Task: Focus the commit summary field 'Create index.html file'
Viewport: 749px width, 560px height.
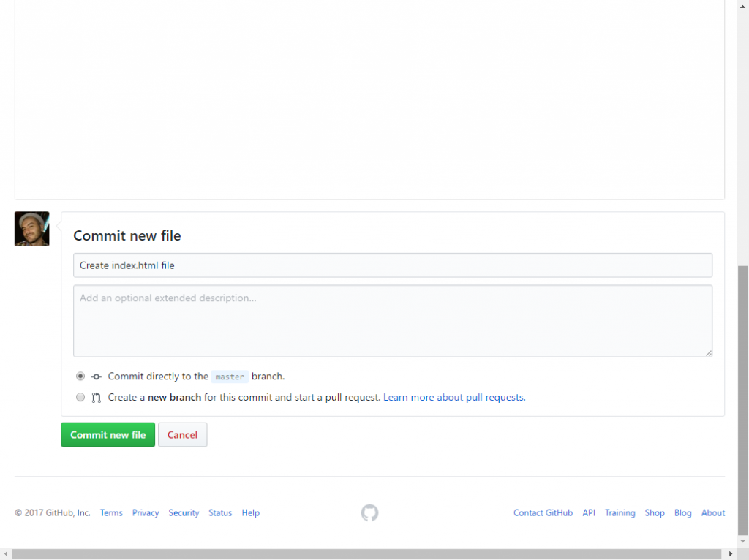Action: coord(393,265)
